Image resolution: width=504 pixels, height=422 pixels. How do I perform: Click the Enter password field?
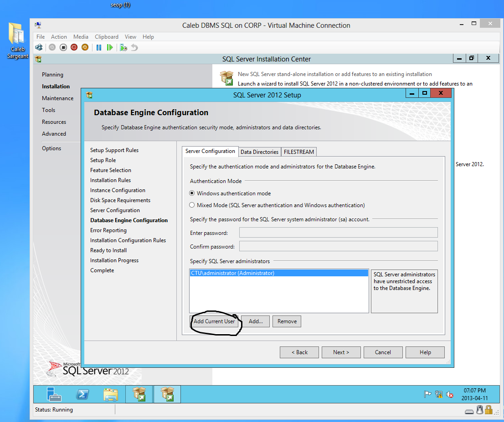coord(339,233)
